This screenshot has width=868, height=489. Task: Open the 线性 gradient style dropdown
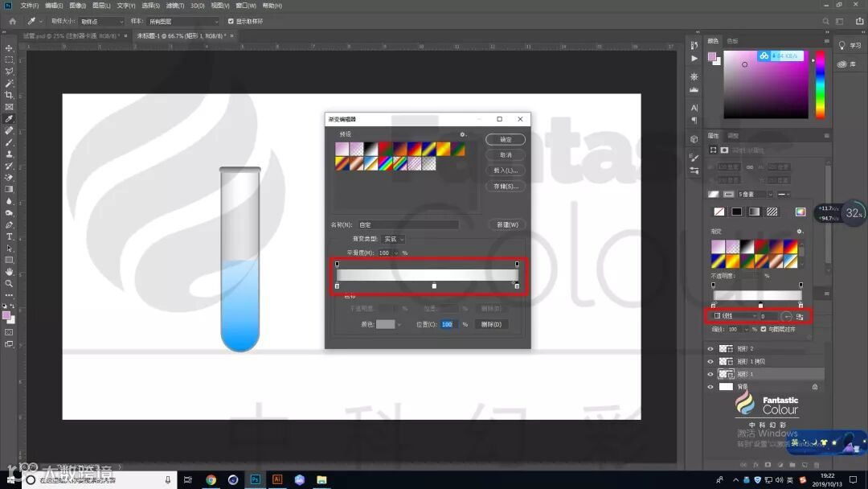point(735,316)
